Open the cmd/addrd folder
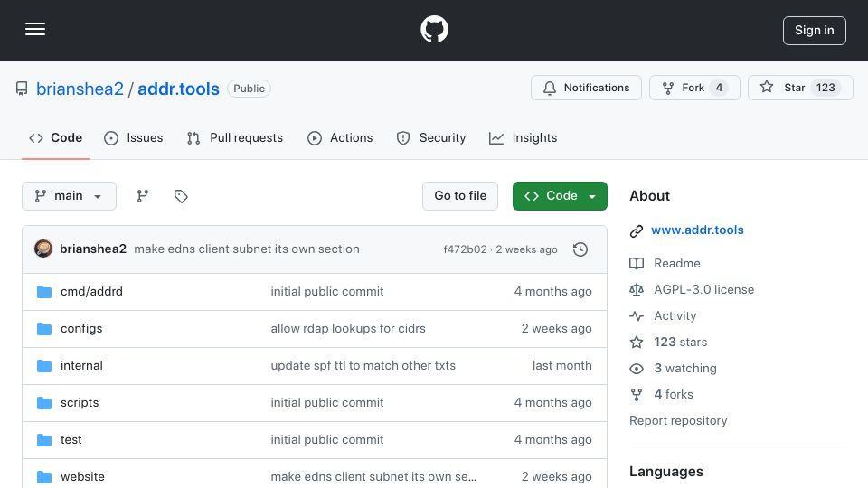Screen dimensions: 868x488 tap(91, 292)
